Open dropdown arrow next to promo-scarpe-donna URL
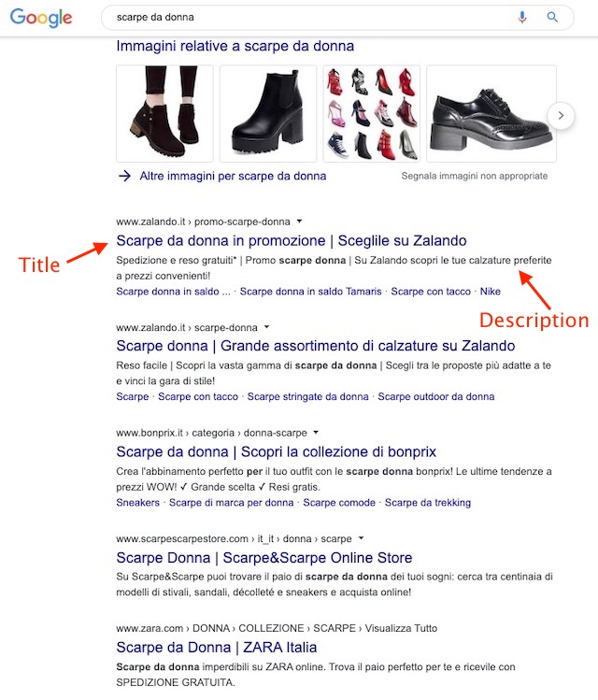Screen dimensions: 598x700 299,221
